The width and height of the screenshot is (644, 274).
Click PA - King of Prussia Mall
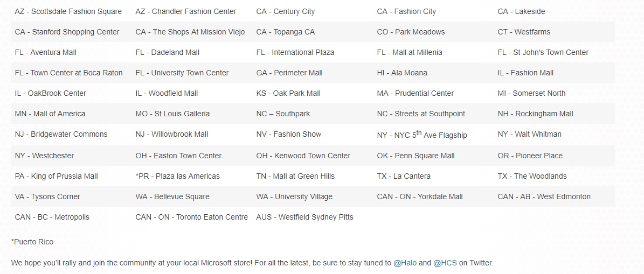[57, 176]
